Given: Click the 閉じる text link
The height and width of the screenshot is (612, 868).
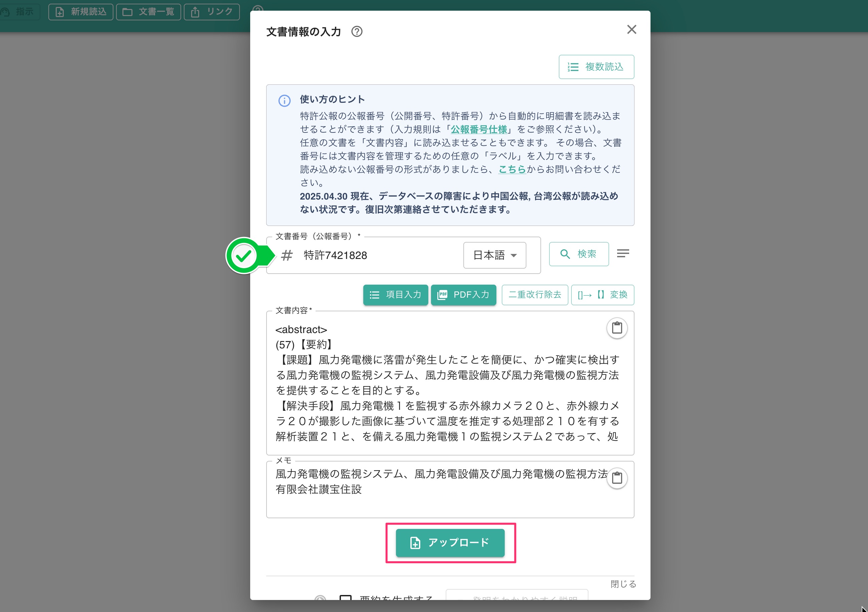Looking at the screenshot, I should tap(623, 584).
